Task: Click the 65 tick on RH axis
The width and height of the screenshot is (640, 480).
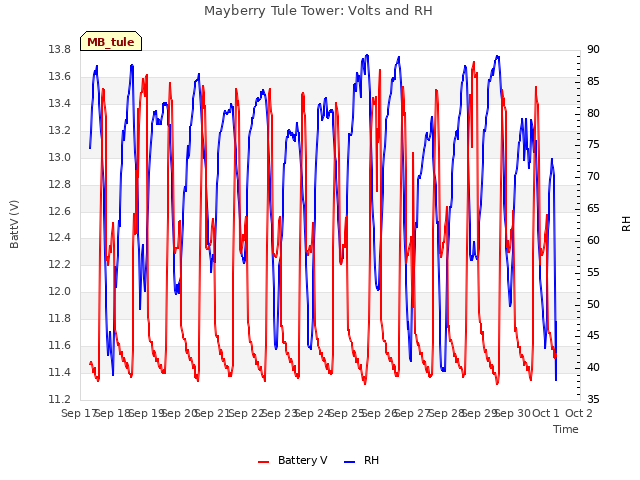Action: pyautogui.click(x=593, y=209)
